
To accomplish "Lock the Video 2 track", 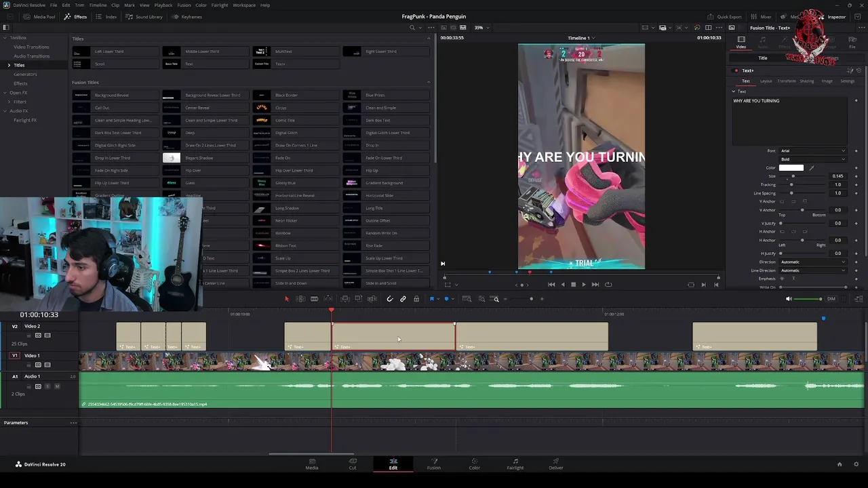I will [28, 335].
